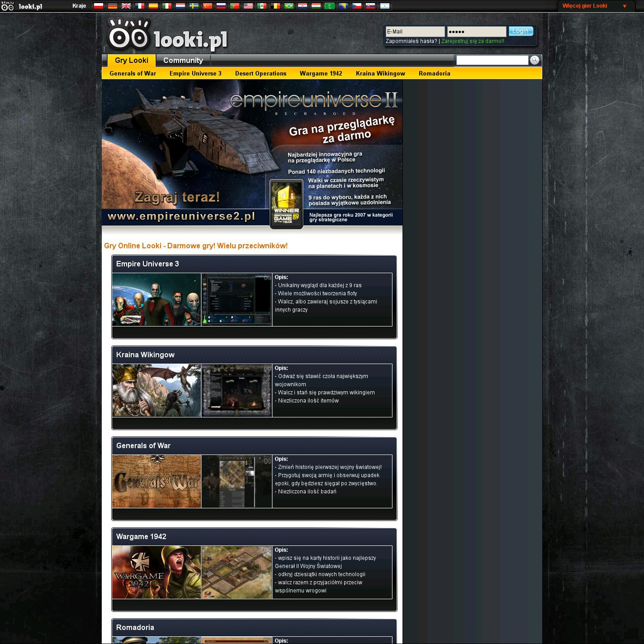Click the Zapomniałeś hasła link

click(x=411, y=41)
